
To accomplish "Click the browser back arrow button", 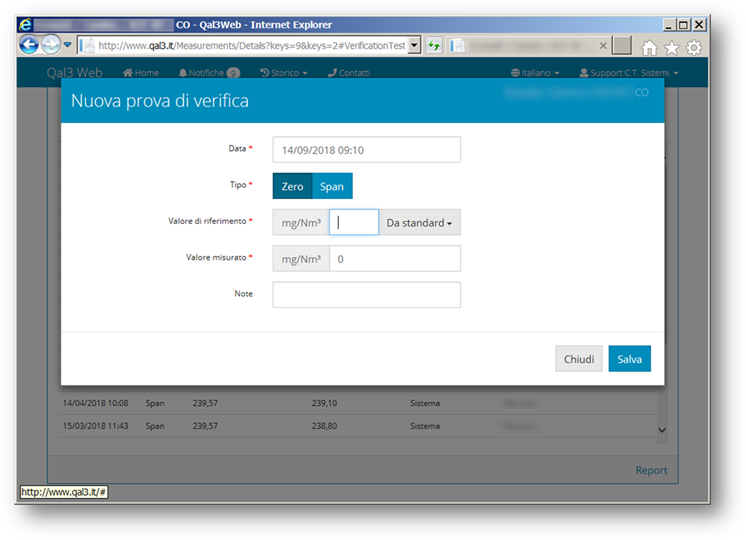I will coord(29,45).
